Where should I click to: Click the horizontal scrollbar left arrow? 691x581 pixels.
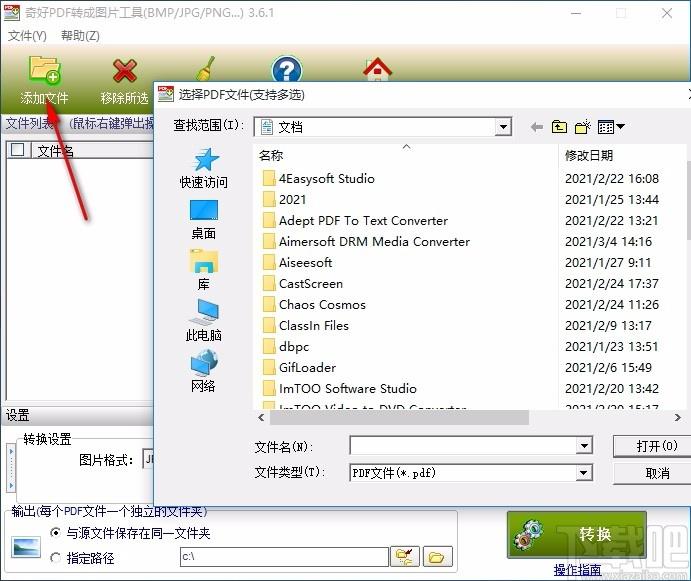tap(261, 417)
